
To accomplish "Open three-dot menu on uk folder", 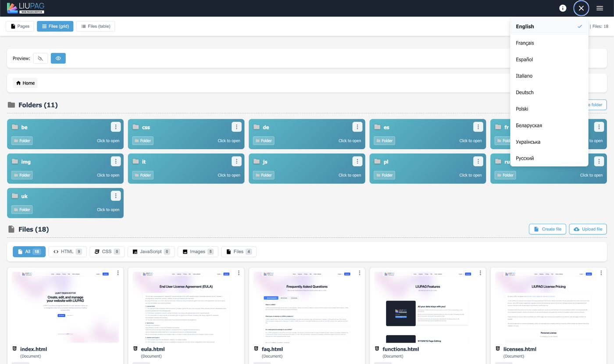I will click(x=116, y=196).
